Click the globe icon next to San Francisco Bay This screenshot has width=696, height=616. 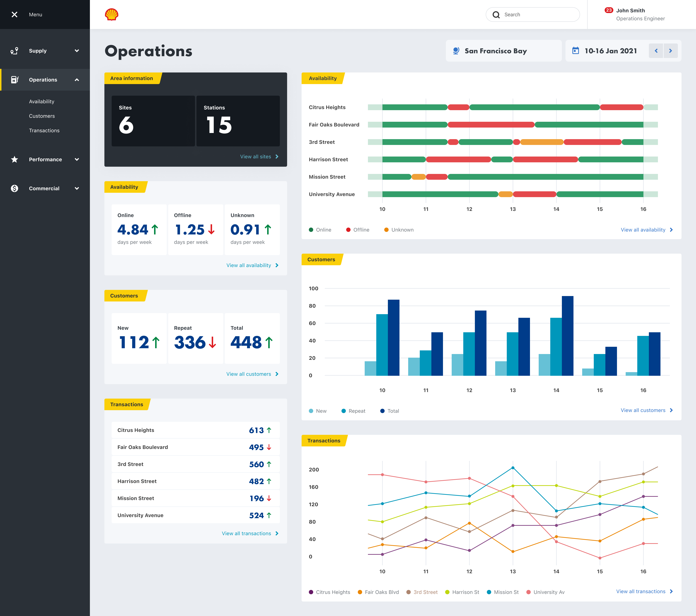[456, 51]
